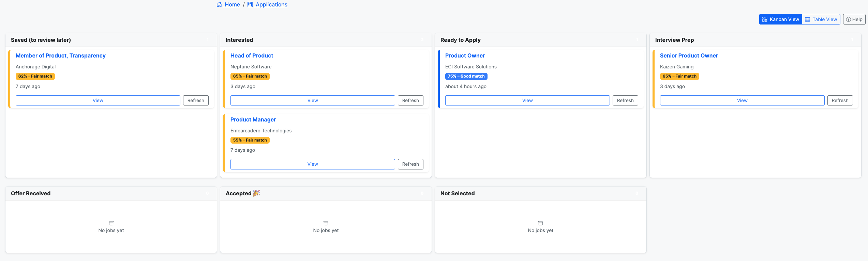Click the Kanban View grid icon
The image size is (868, 261).
[765, 19]
